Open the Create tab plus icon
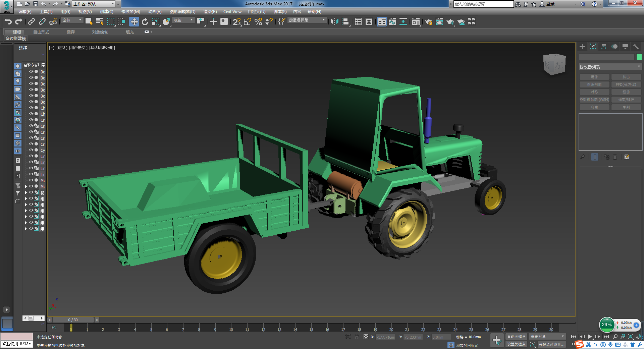644x349 pixels. (582, 47)
